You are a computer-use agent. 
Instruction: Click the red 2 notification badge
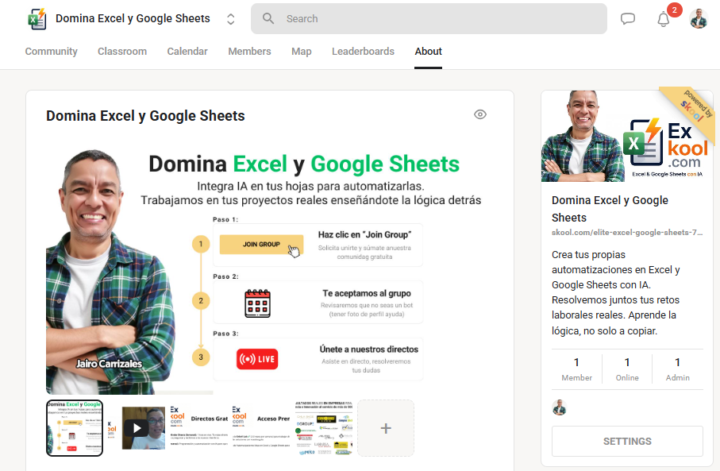(675, 10)
